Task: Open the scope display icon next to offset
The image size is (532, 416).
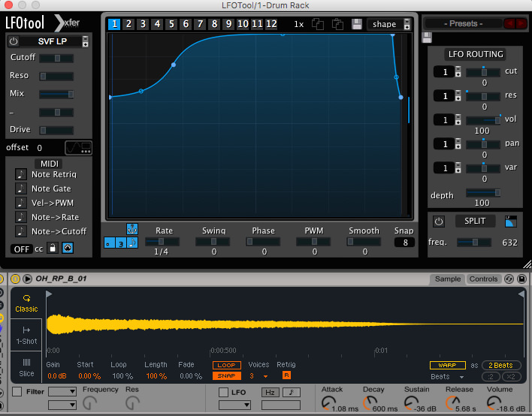Action: [78, 148]
